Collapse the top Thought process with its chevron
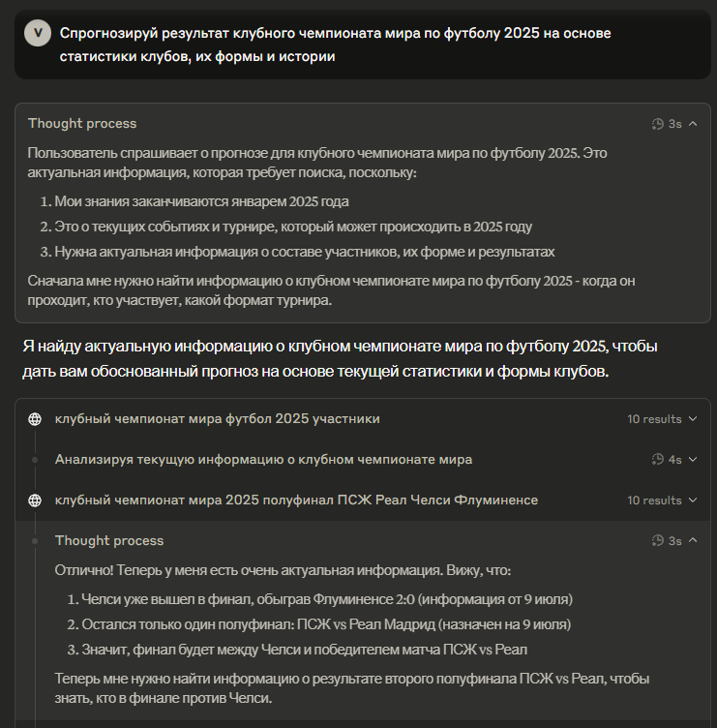 [x=693, y=124]
